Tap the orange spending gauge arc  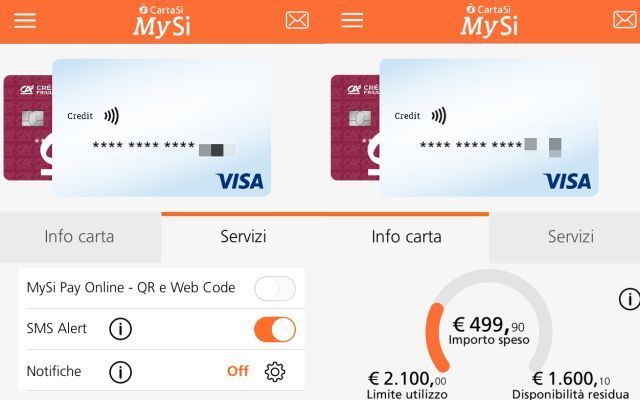tap(436, 337)
